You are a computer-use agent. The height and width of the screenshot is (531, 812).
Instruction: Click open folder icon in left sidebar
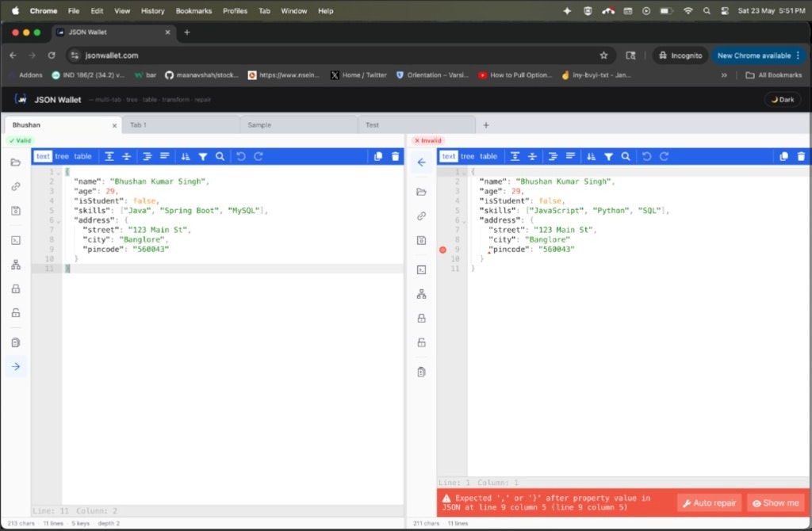(x=16, y=162)
